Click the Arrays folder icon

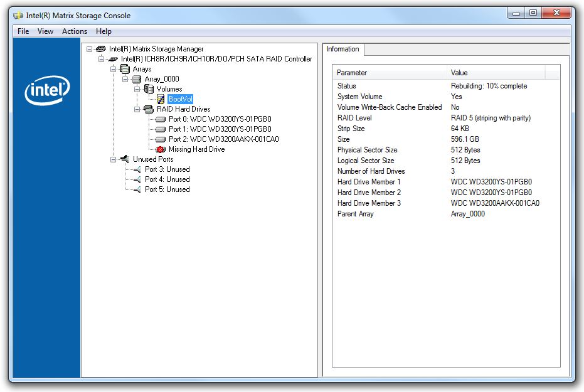point(125,69)
